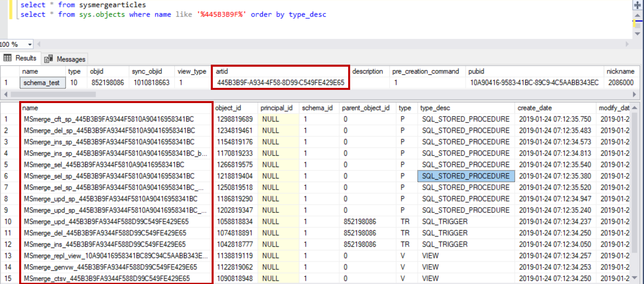Click the first result grid's scroll-left arrow

5,94
